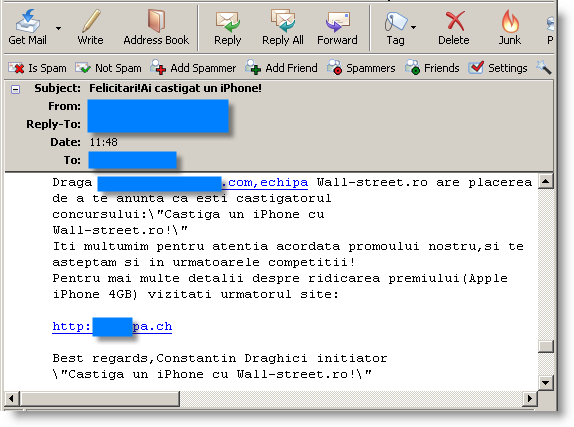The height and width of the screenshot is (427, 574).
Task: Click Not Spam in the spam toolbar
Action: click(x=108, y=68)
